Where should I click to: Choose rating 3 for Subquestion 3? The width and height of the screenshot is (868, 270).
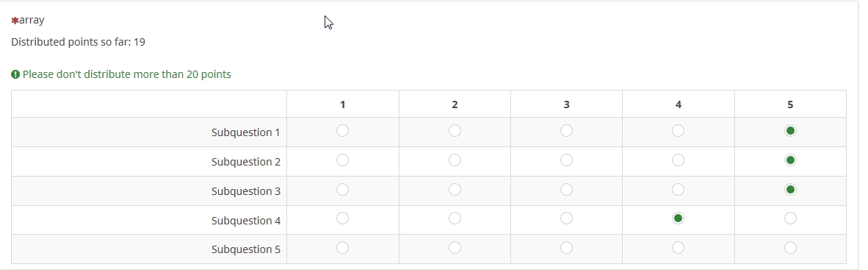coord(566,190)
